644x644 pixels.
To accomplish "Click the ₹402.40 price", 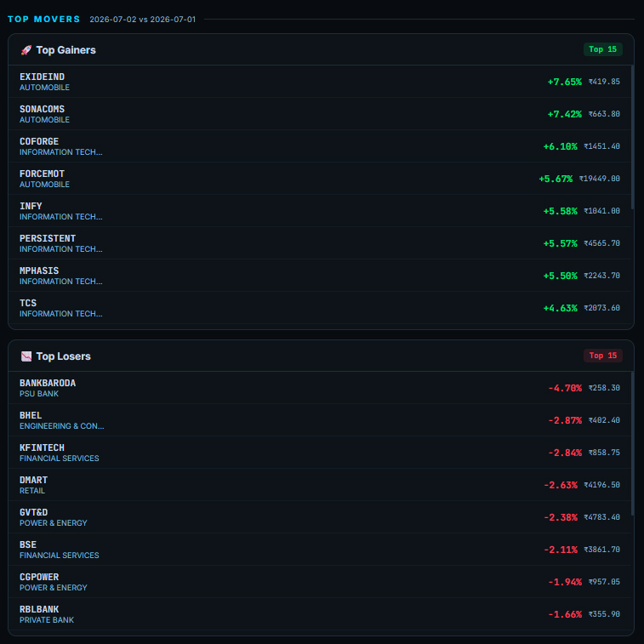I will click(604, 419).
